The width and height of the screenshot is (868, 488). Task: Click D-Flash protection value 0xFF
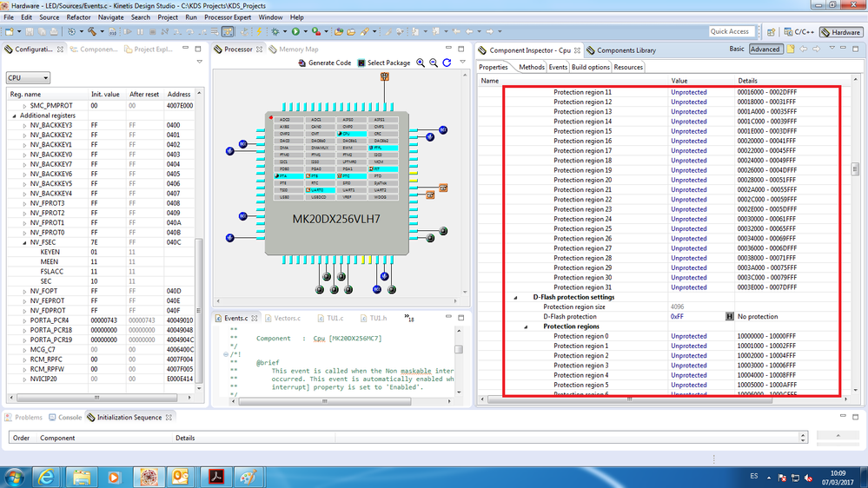point(677,316)
